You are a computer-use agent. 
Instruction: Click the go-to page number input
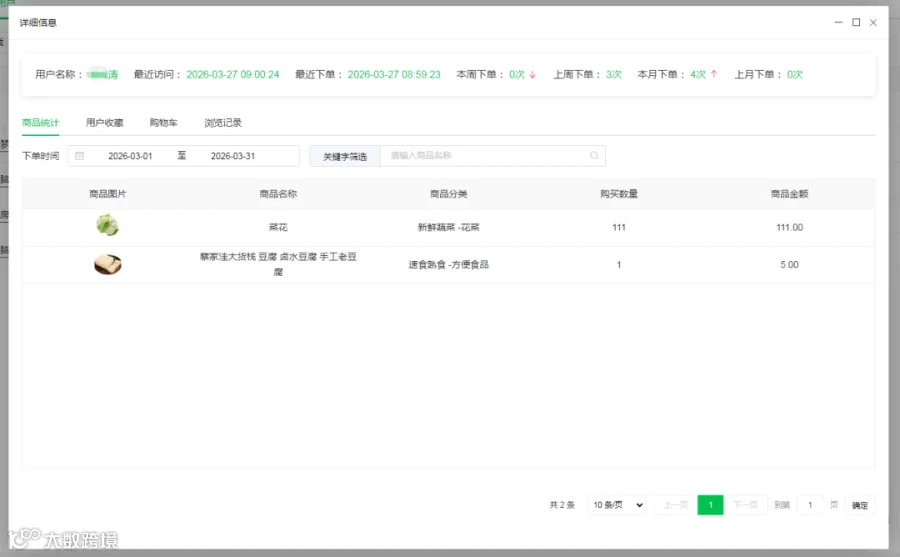coord(810,505)
